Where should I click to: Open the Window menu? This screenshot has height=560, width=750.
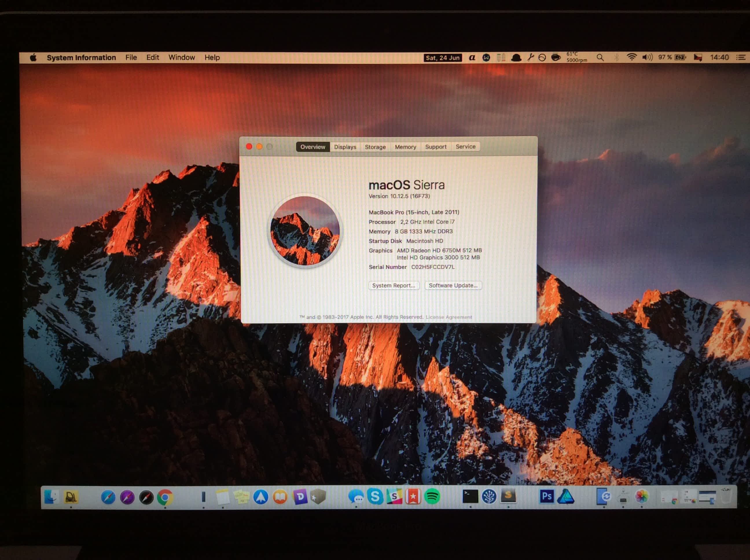pyautogui.click(x=181, y=58)
